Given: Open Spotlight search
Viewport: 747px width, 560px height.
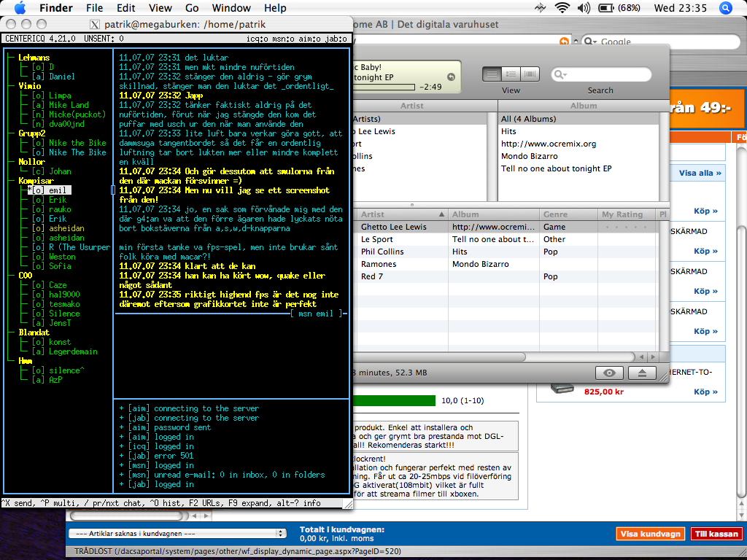Looking at the screenshot, I should [x=726, y=7].
